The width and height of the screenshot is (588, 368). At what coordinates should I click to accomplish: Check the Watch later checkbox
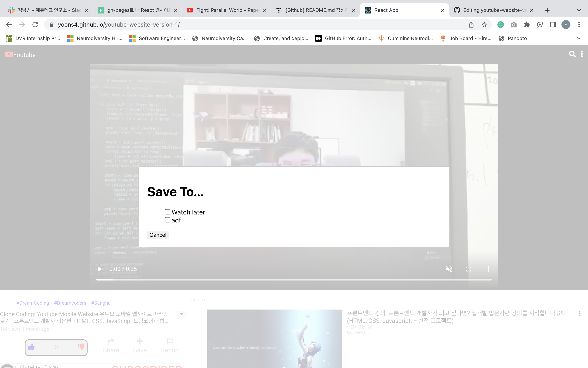[x=167, y=212]
